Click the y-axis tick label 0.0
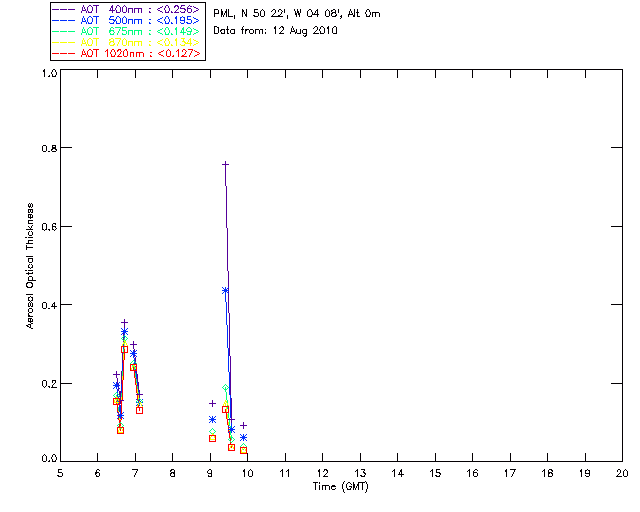The width and height of the screenshot is (640, 512). [49, 459]
